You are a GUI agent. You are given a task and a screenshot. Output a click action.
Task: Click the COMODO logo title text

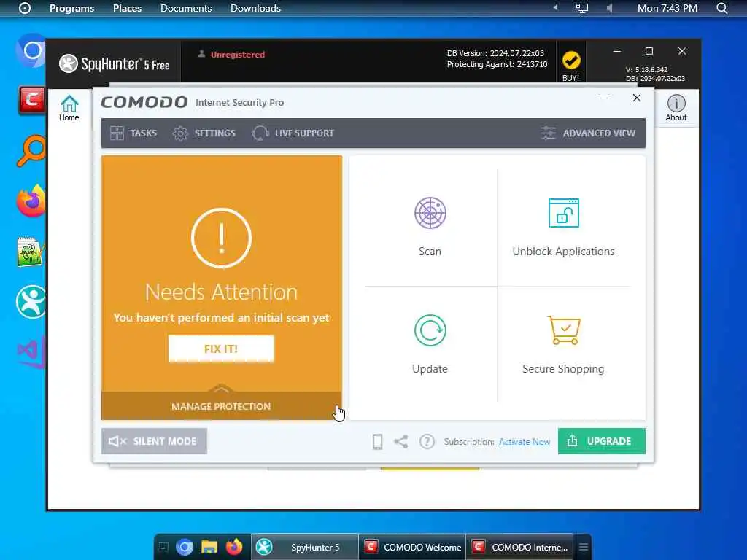coord(144,102)
